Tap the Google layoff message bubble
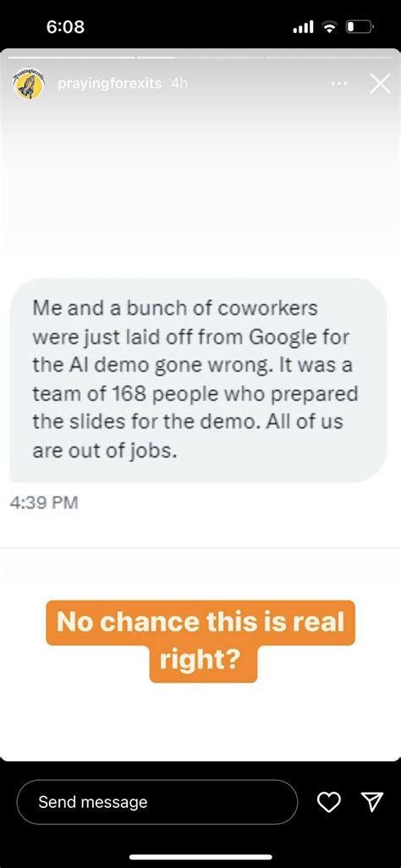 [x=198, y=379]
